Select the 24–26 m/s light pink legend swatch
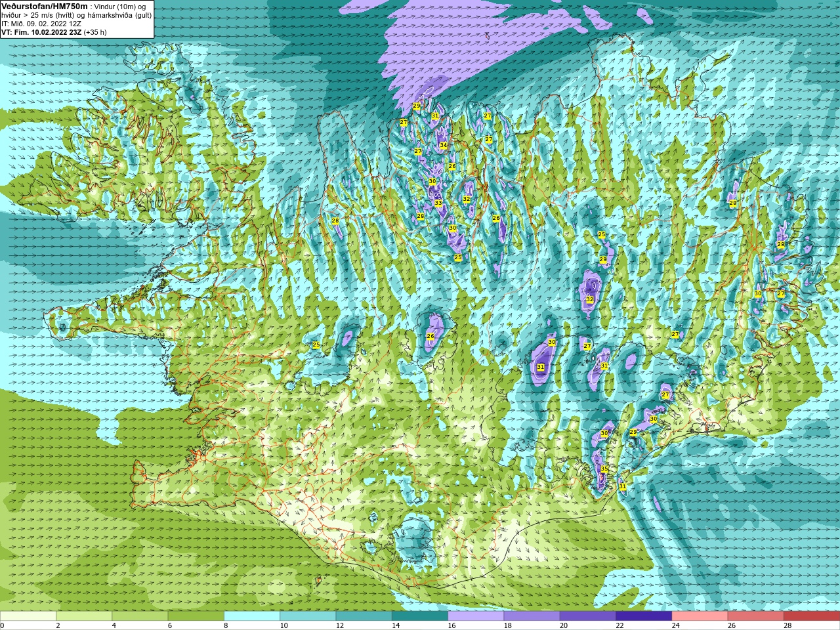This screenshot has width=840, height=630. 700,616
